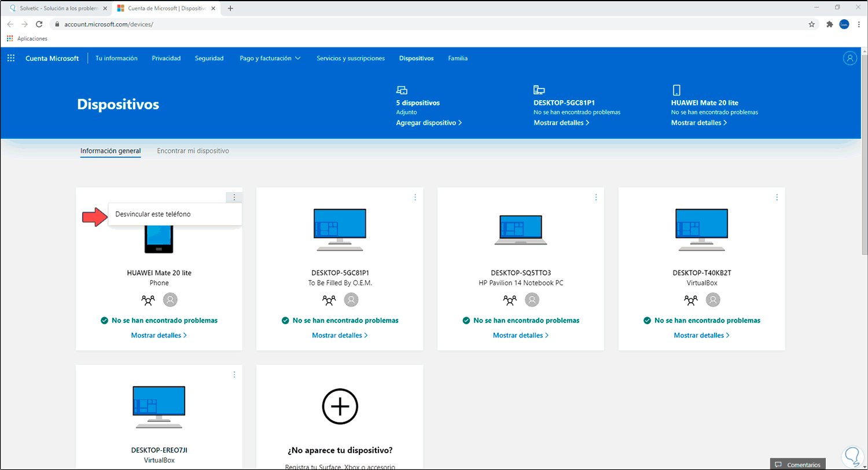Open Tu información in the top navigation

(116, 58)
